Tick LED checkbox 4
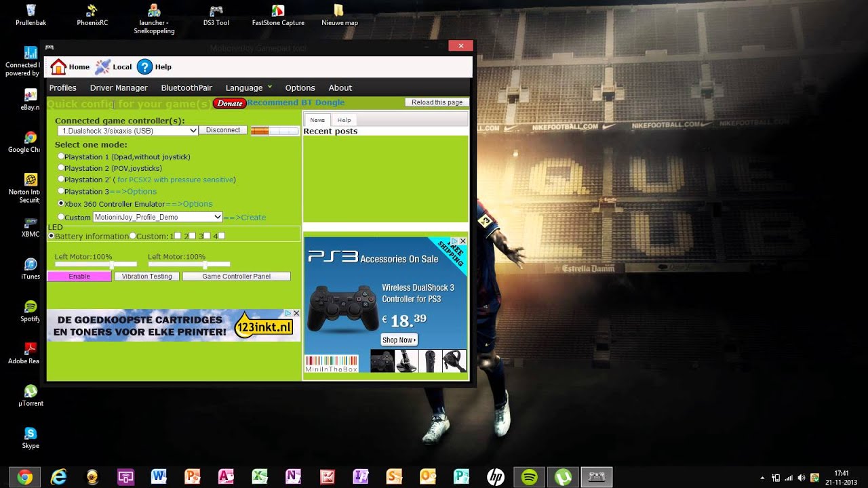Viewport: 868px width, 488px height. (221, 236)
